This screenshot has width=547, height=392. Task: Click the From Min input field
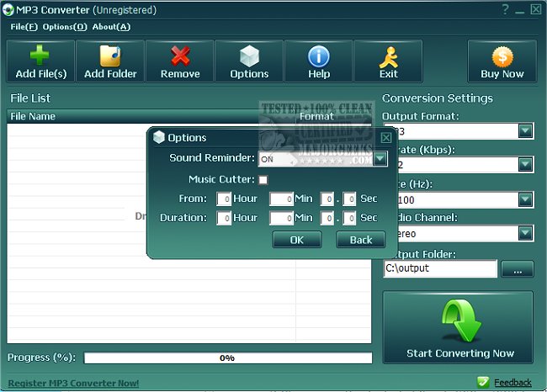pyautogui.click(x=281, y=199)
